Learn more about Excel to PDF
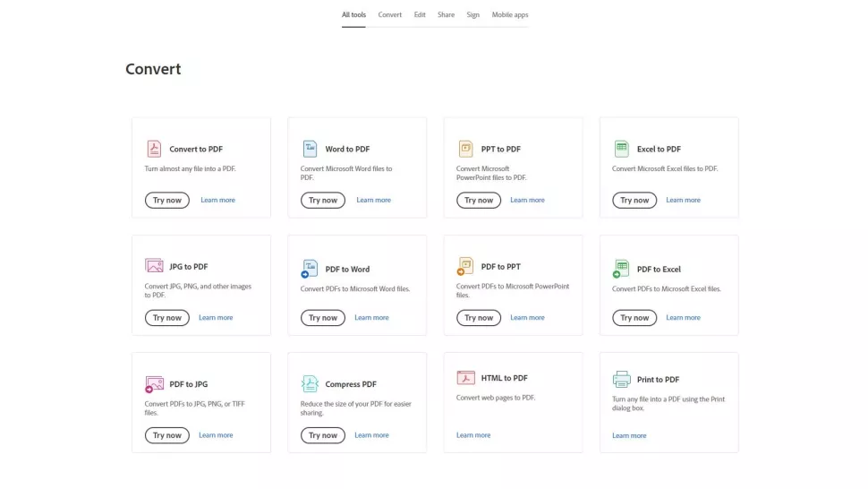Image resolution: width=868 pixels, height=489 pixels. click(683, 200)
